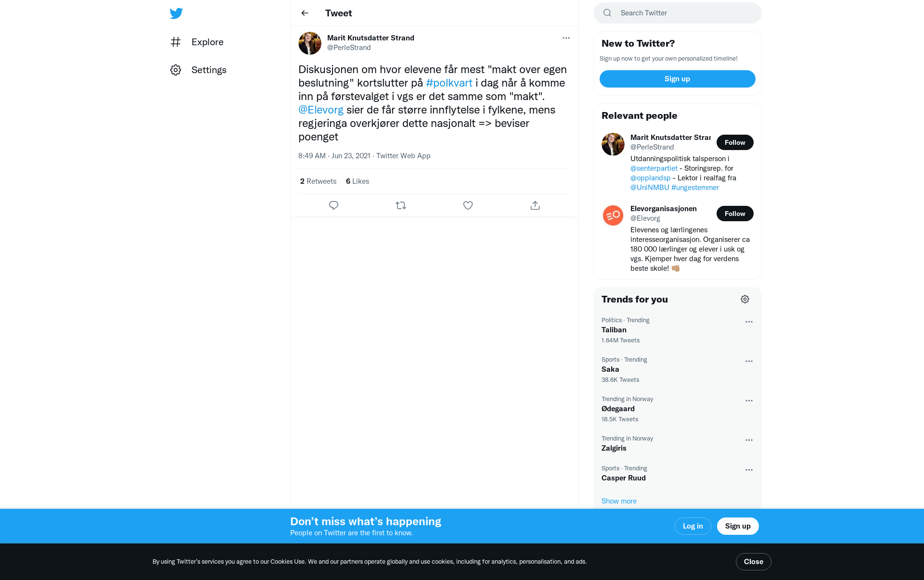
Task: Focus the Search Twitter field
Action: pyautogui.click(x=678, y=13)
